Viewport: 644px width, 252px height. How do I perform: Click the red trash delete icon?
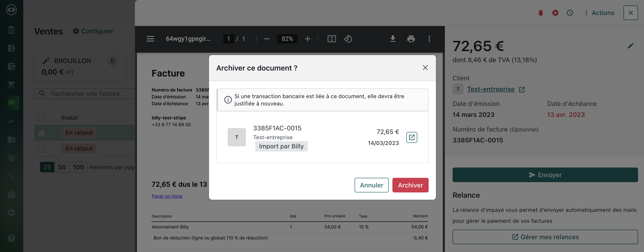(x=541, y=13)
